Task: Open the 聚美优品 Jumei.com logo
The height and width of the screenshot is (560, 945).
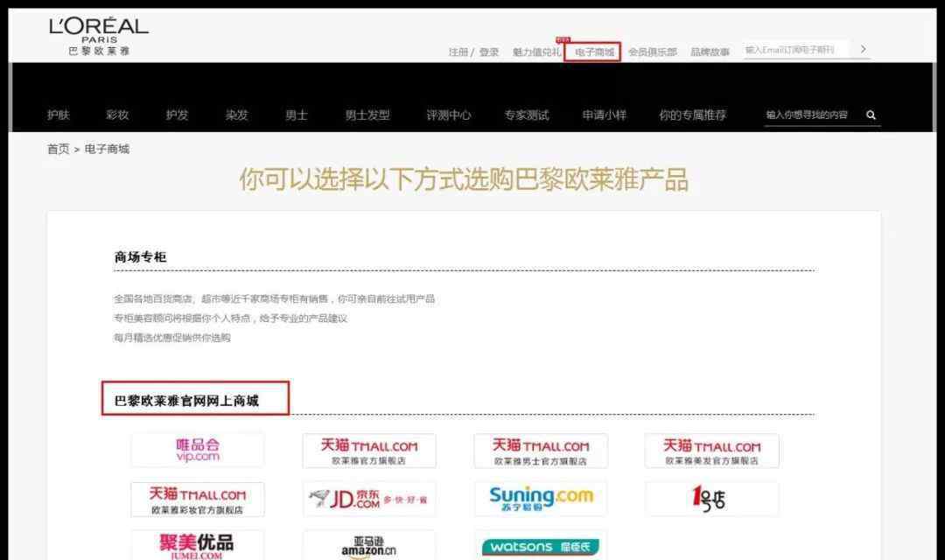Action: (x=198, y=545)
